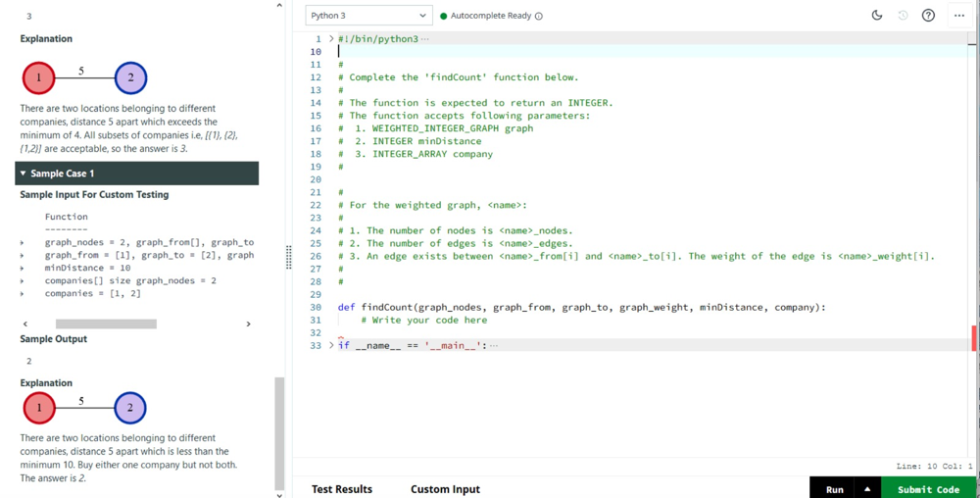Click the panel divider drag handle

coord(288,257)
